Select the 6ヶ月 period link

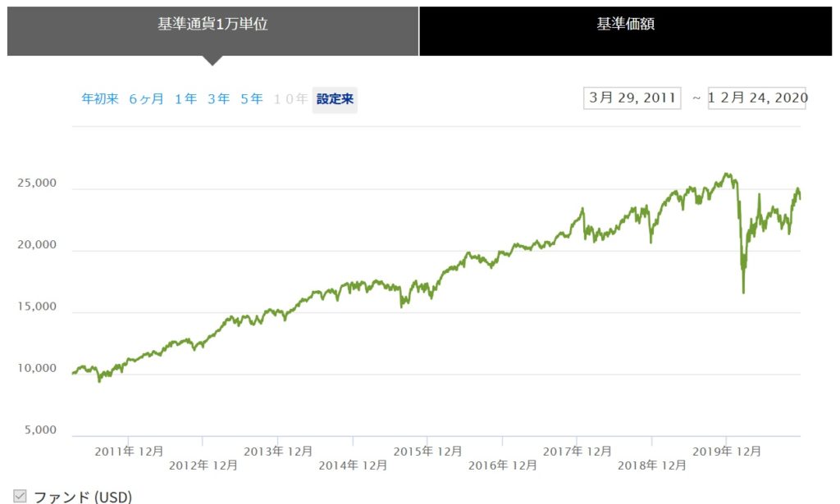tap(146, 99)
